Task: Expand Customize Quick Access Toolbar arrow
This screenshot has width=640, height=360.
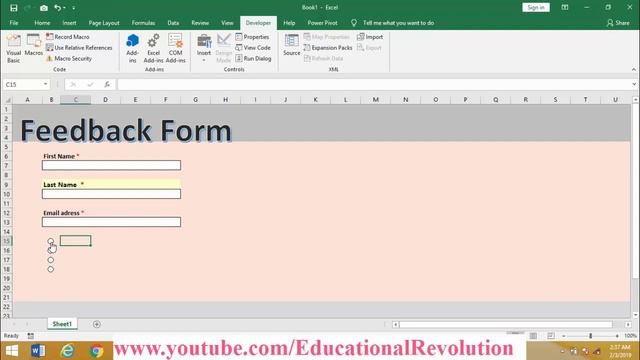Action: coord(73,8)
